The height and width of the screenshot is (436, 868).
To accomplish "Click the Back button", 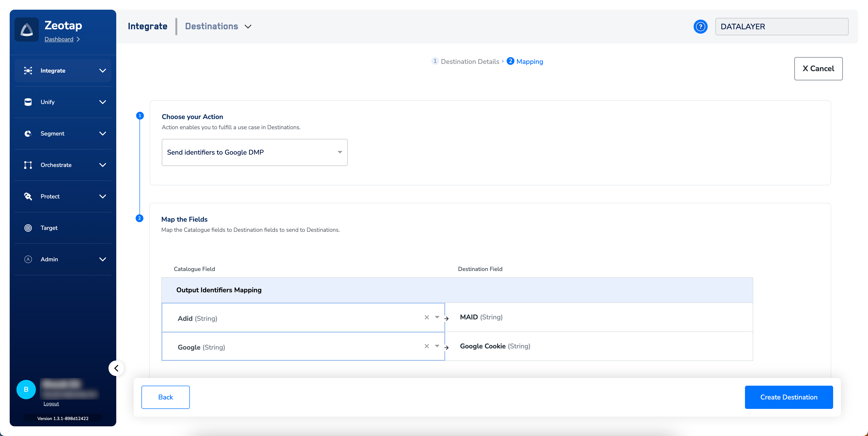I will pyautogui.click(x=165, y=397).
